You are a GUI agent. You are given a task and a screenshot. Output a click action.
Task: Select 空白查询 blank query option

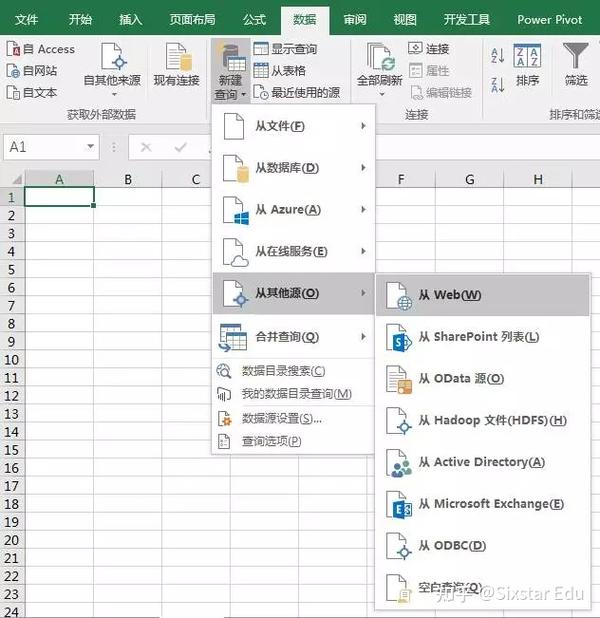click(483, 588)
